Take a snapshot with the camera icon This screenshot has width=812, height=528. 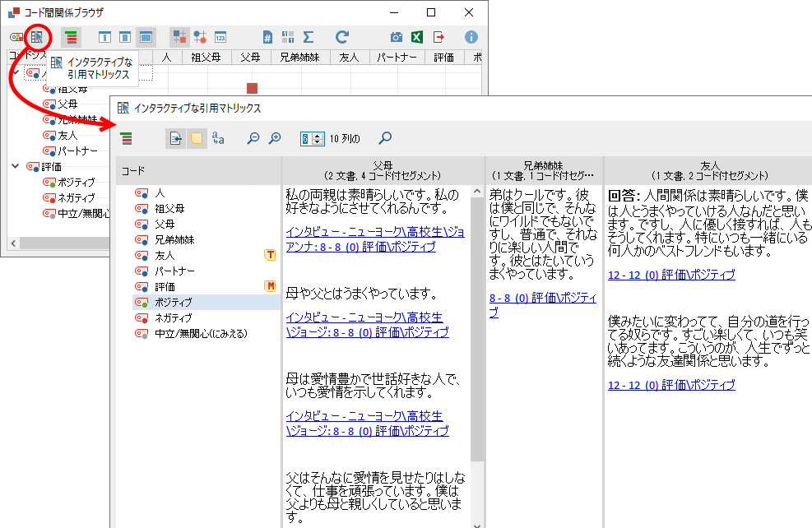pos(397,37)
